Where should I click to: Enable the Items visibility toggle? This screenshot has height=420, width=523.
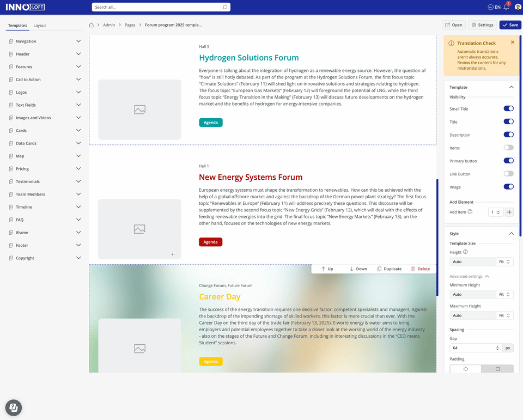[508, 148]
